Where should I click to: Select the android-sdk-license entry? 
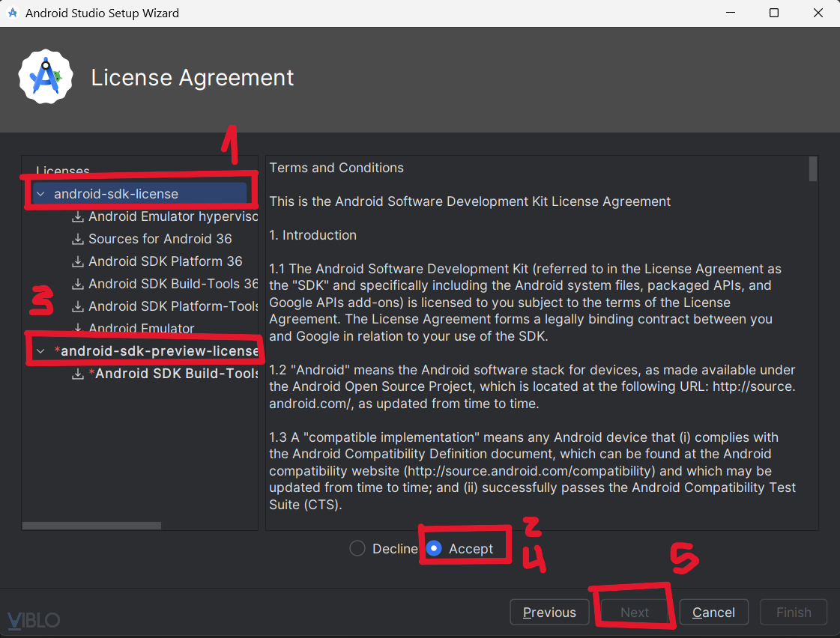click(116, 194)
